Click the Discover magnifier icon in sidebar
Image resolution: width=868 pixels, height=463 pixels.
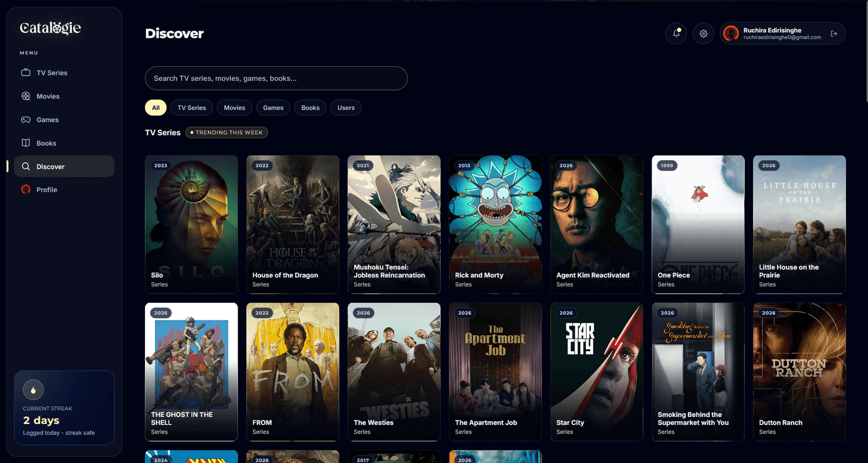pos(25,166)
